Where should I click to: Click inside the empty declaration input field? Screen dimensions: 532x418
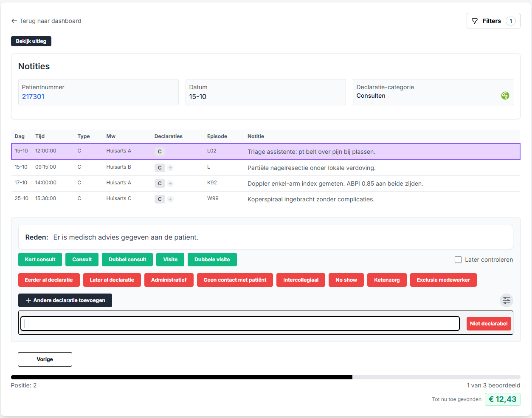[x=240, y=323]
